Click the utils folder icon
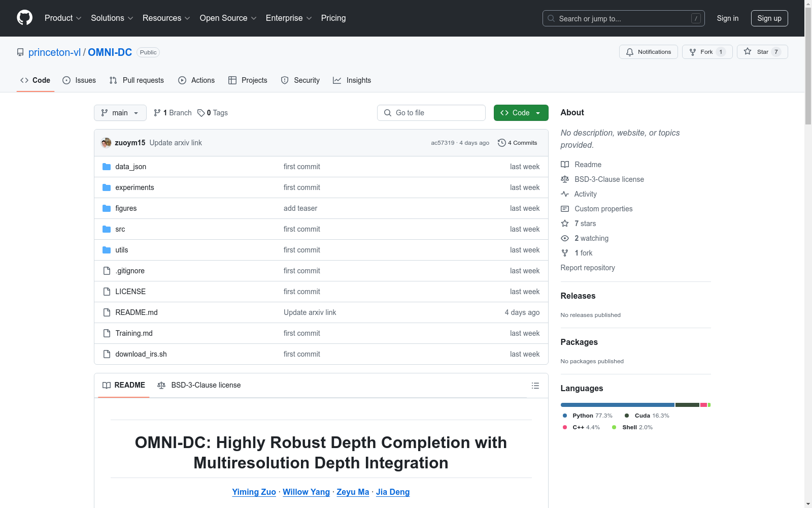This screenshot has width=812, height=508. pos(107,250)
